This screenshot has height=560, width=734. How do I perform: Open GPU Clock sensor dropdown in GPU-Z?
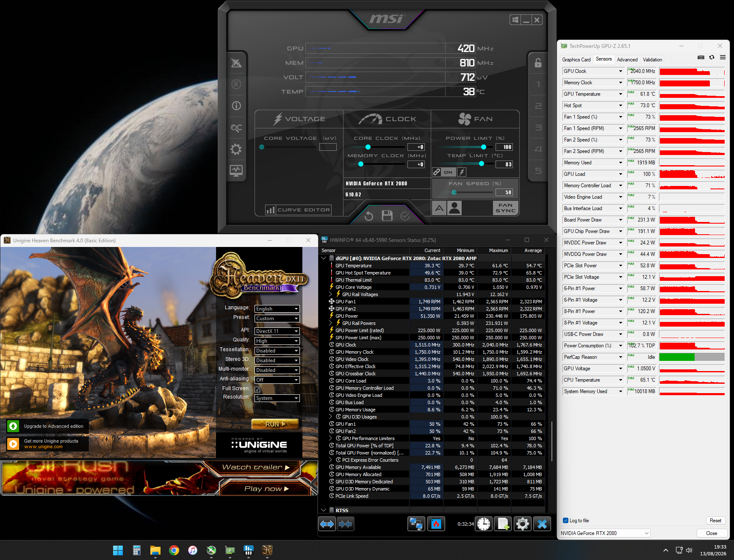620,71
